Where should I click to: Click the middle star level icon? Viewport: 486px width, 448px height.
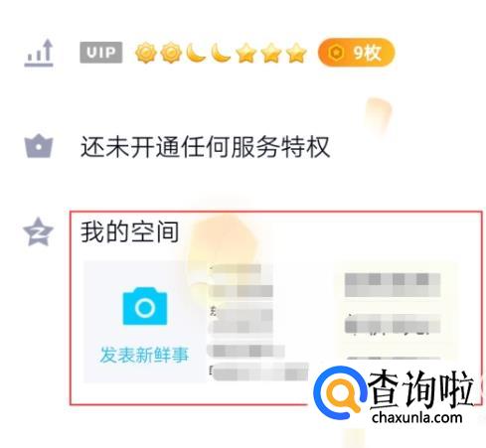tap(271, 53)
